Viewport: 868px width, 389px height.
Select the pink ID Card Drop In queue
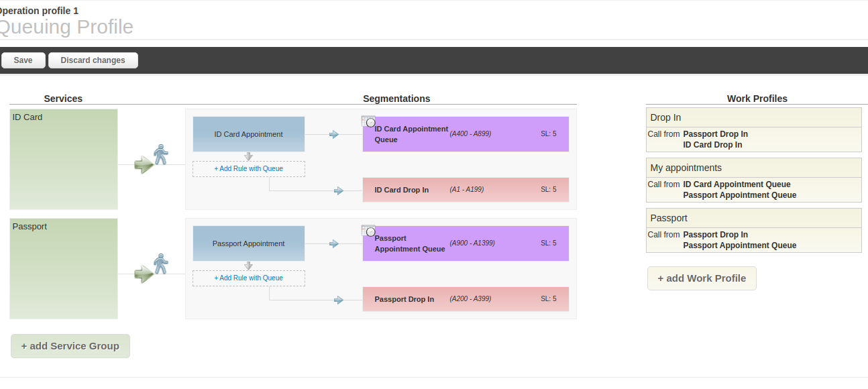pyautogui.click(x=466, y=190)
